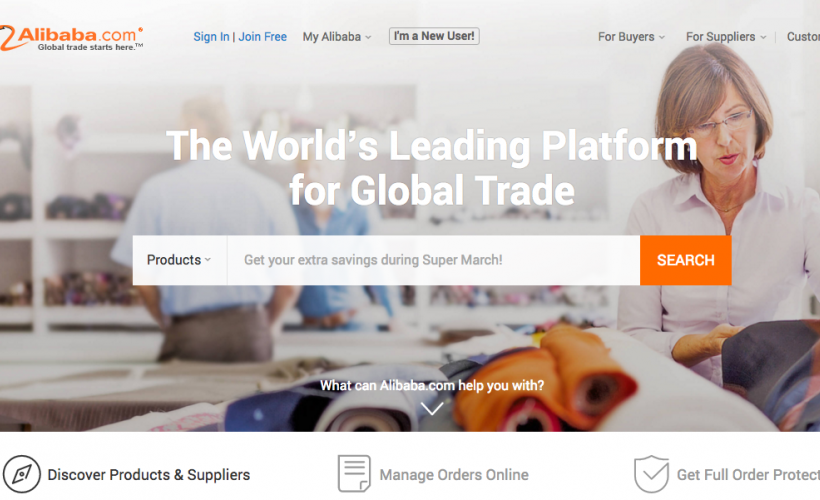This screenshot has height=500, width=820.
Task: Open the Join Free link
Action: (x=263, y=37)
